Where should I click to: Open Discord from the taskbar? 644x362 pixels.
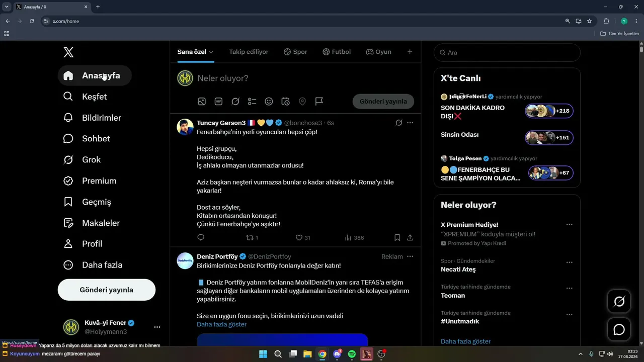click(x=337, y=354)
